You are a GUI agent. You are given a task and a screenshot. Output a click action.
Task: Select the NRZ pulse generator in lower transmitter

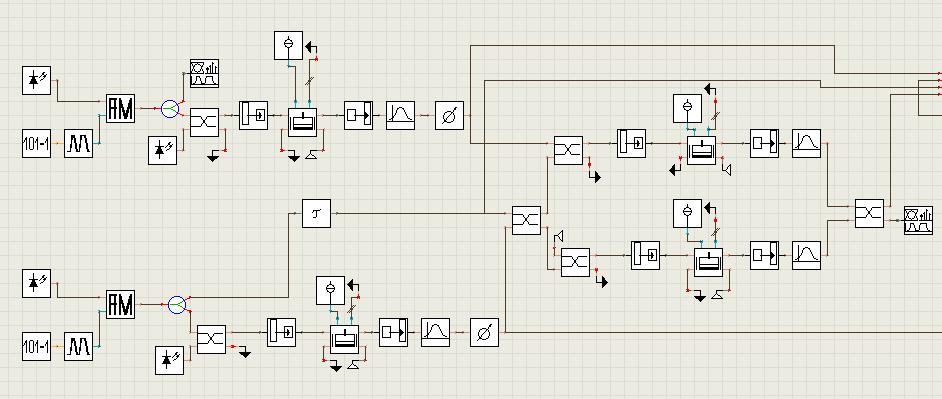click(78, 346)
